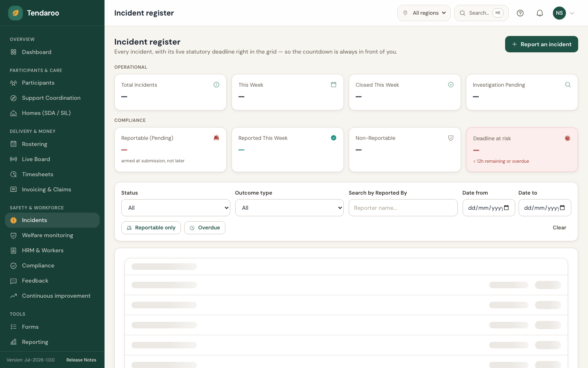Image resolution: width=588 pixels, height=368 pixels.
Task: Click the Total Incidents info icon
Action: point(216,85)
